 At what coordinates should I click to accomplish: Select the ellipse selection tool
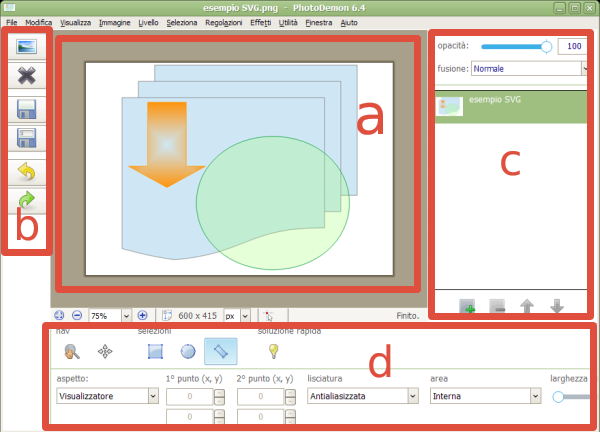[187, 351]
